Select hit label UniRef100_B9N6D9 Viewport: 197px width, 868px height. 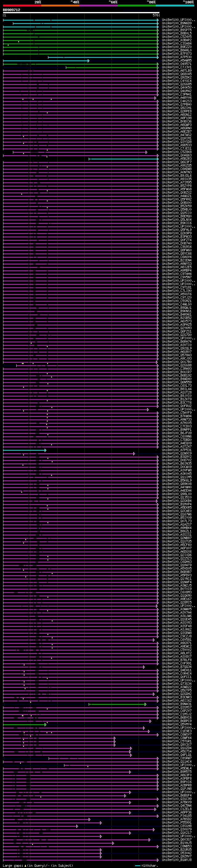pos(177,23)
